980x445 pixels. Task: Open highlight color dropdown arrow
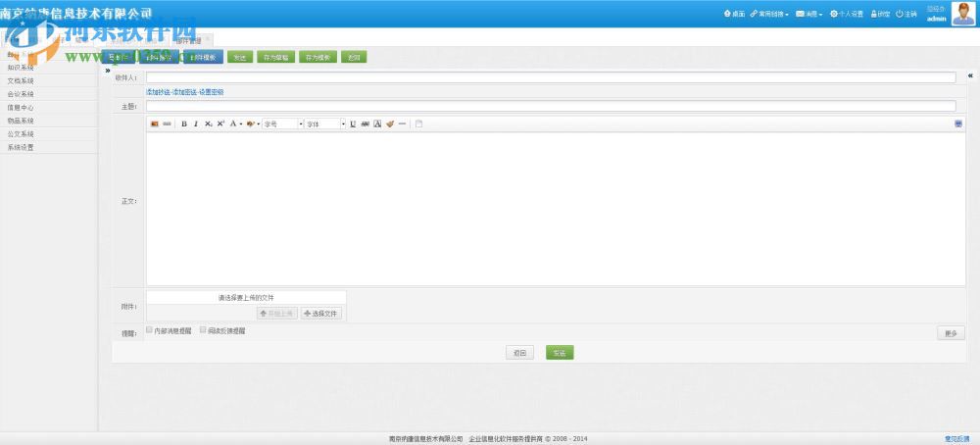click(x=258, y=124)
